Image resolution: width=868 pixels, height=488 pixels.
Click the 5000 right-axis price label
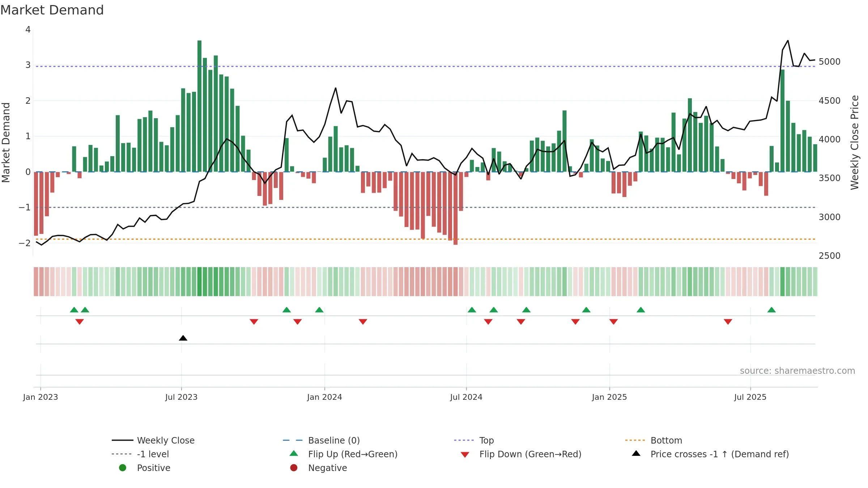830,62
